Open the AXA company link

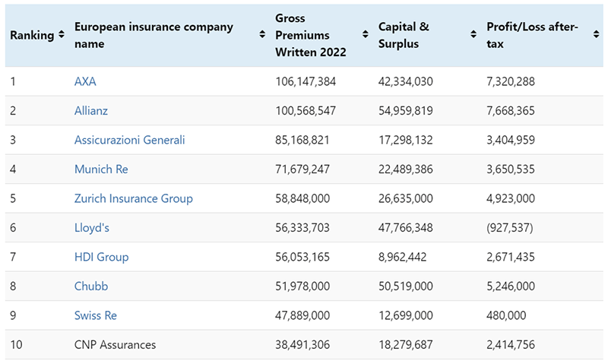click(85, 81)
